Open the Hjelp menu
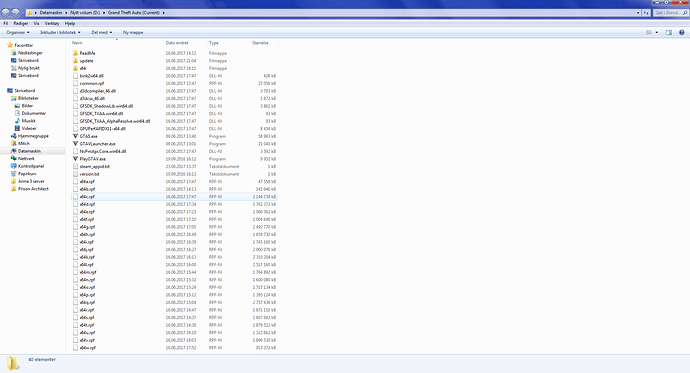Image resolution: width=690 pixels, height=373 pixels. pos(70,23)
